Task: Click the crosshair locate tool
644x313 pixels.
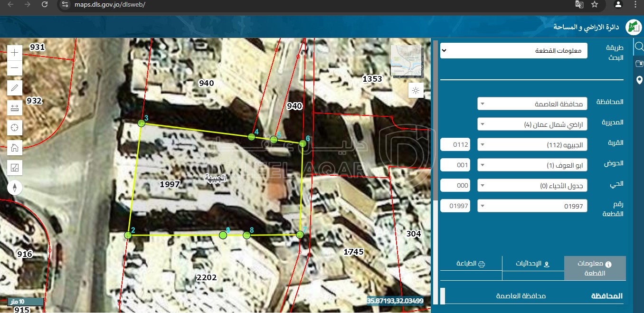Action: pyautogui.click(x=15, y=127)
